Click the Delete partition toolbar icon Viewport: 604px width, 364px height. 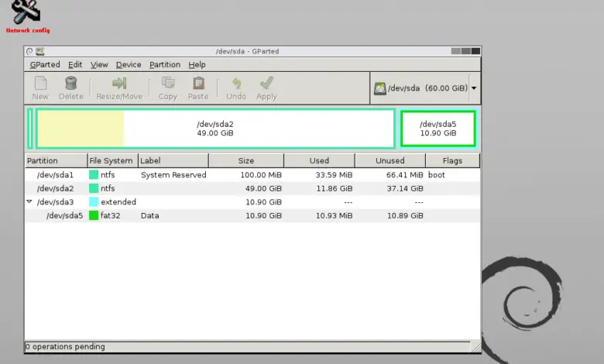(x=71, y=83)
